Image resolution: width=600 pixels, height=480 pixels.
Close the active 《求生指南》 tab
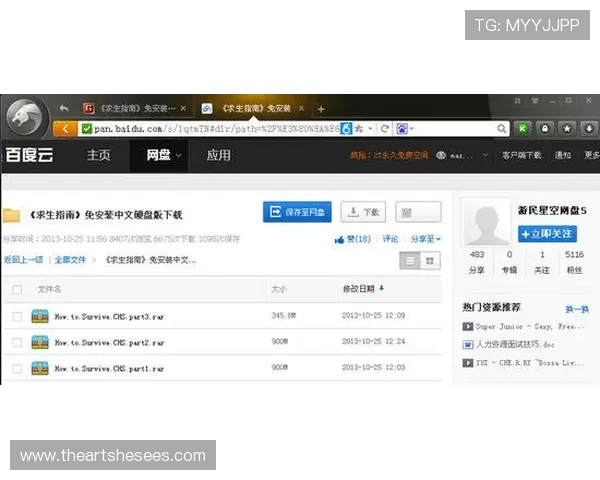coord(301,108)
